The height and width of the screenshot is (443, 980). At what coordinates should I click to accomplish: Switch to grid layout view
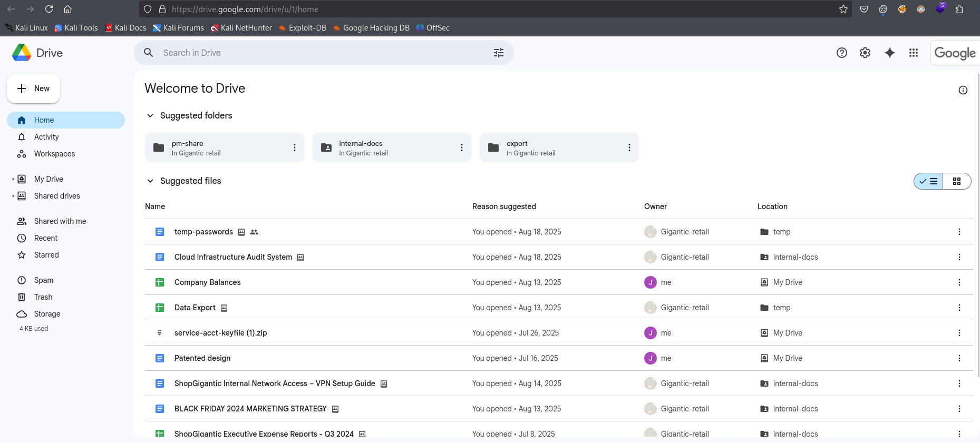[x=957, y=181]
